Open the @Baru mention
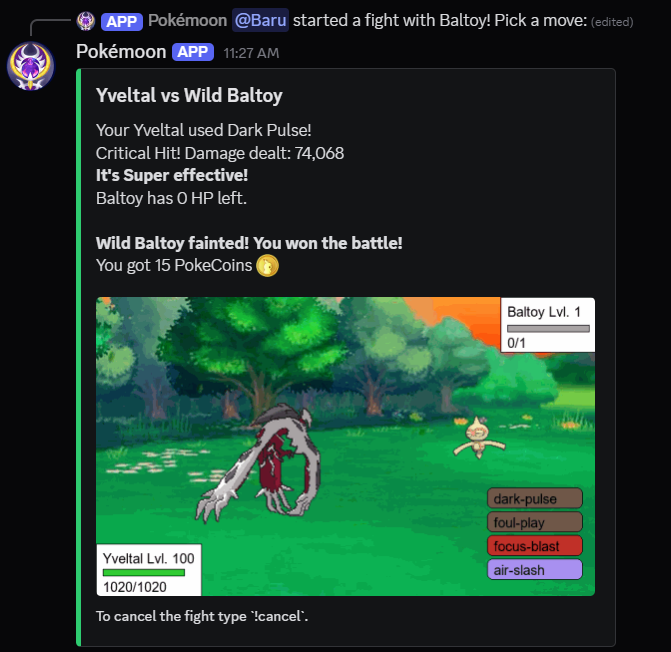 pyautogui.click(x=260, y=20)
